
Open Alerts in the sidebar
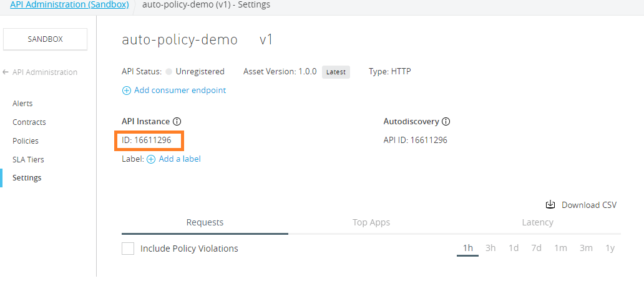[22, 104]
